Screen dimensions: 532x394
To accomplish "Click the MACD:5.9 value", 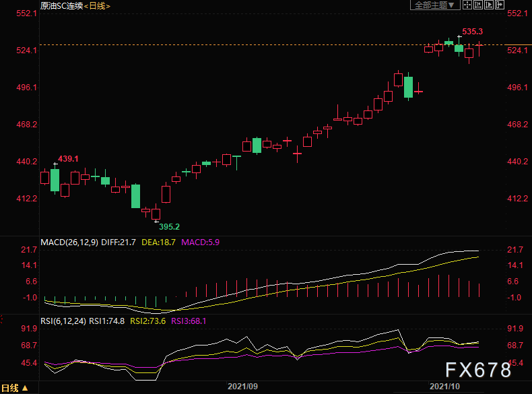I will pos(200,242).
